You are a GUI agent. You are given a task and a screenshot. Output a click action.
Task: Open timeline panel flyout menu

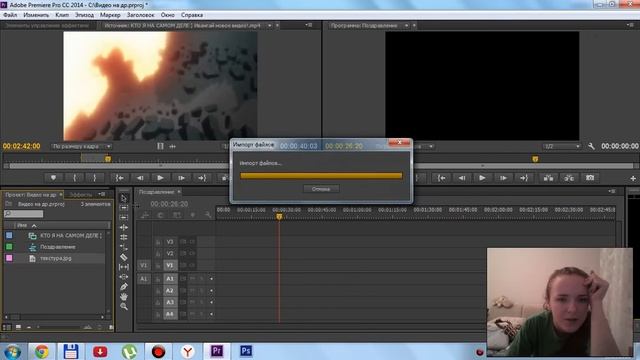tap(611, 191)
